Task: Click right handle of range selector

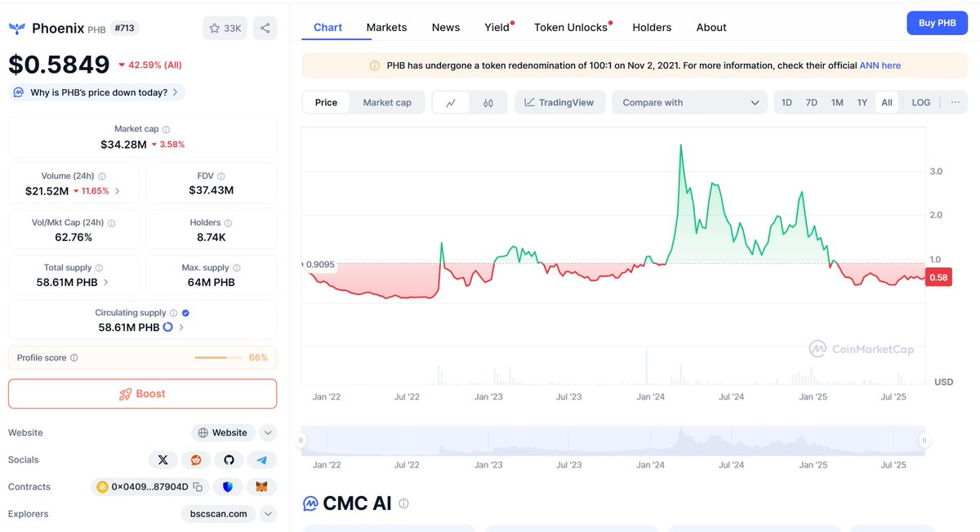Action: click(x=924, y=440)
